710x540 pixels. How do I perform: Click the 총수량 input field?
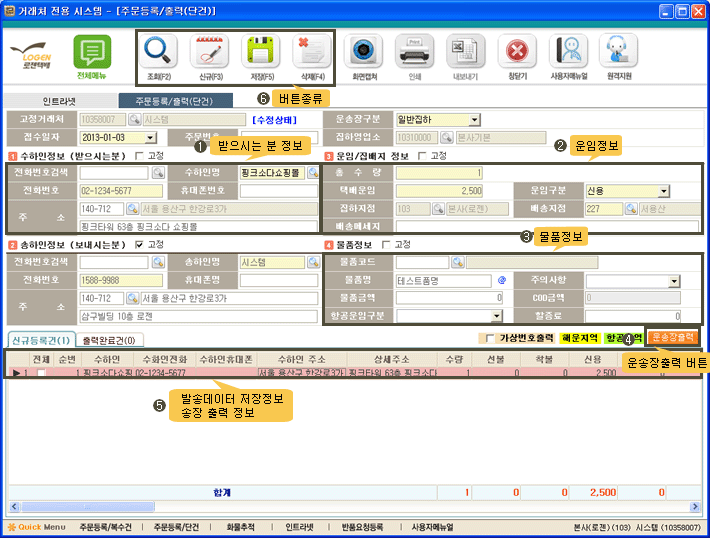pyautogui.click(x=439, y=173)
